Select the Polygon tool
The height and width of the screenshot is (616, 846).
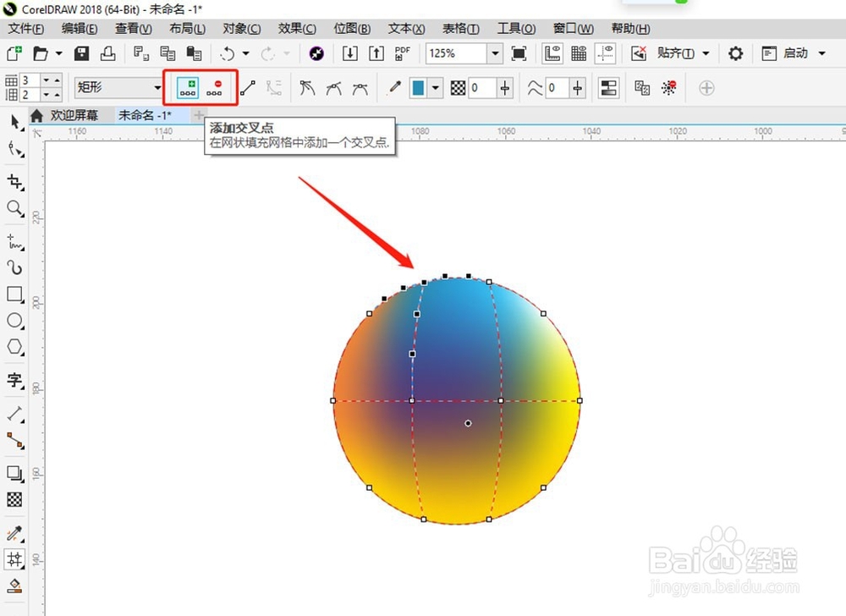point(15,347)
